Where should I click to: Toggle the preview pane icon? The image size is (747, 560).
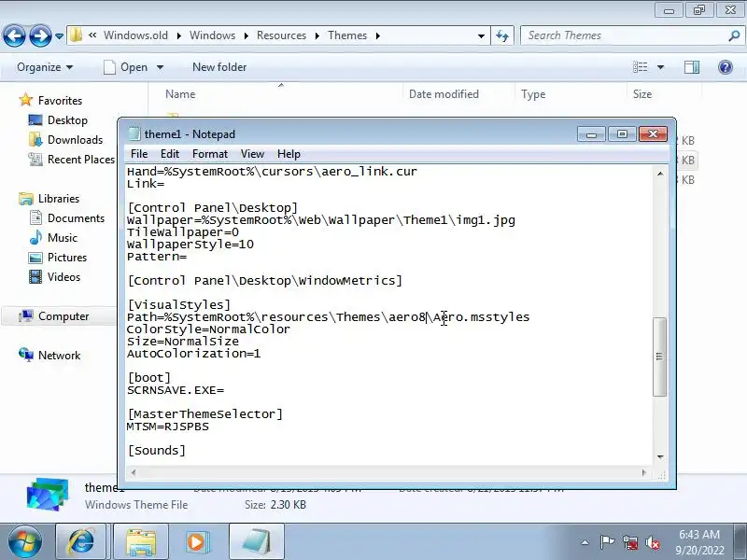tap(692, 67)
